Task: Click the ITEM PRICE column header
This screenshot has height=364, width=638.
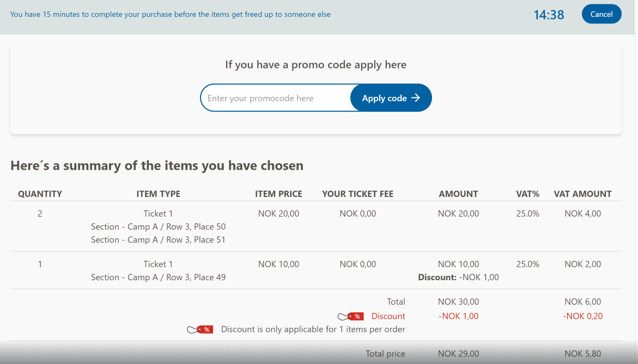Action: point(279,194)
